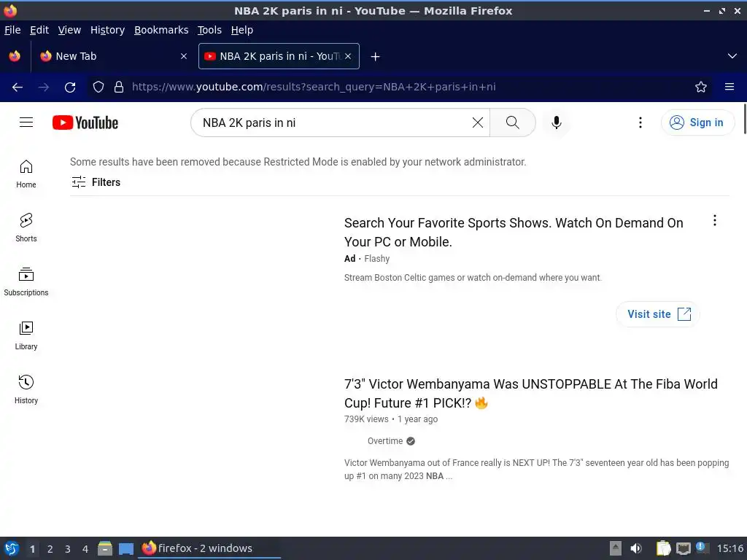Open the Overtime channel link
The image size is (747, 560).
[385, 441]
